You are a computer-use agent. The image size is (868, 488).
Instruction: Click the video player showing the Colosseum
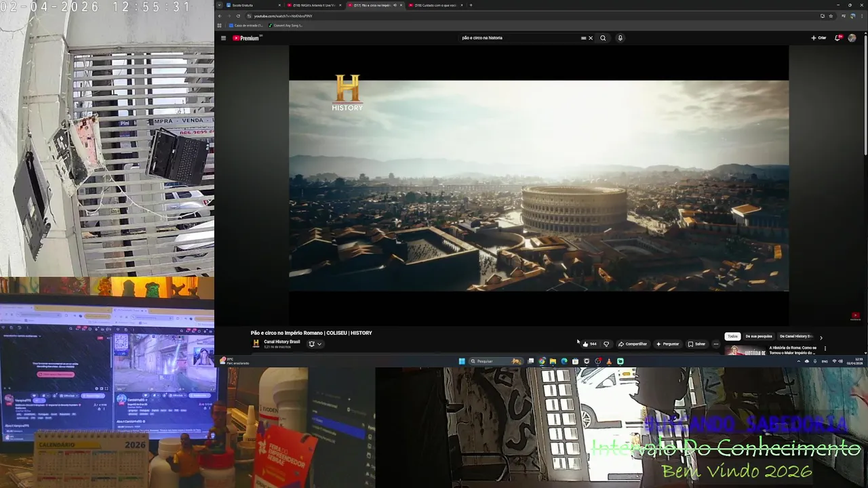(538, 185)
